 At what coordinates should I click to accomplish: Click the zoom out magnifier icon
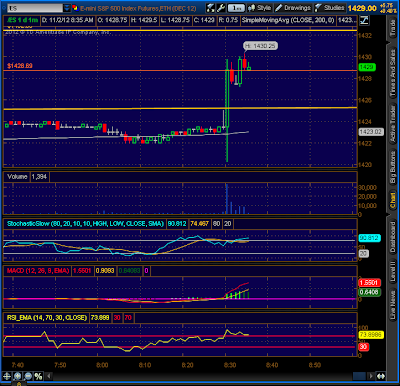tap(28, 376)
